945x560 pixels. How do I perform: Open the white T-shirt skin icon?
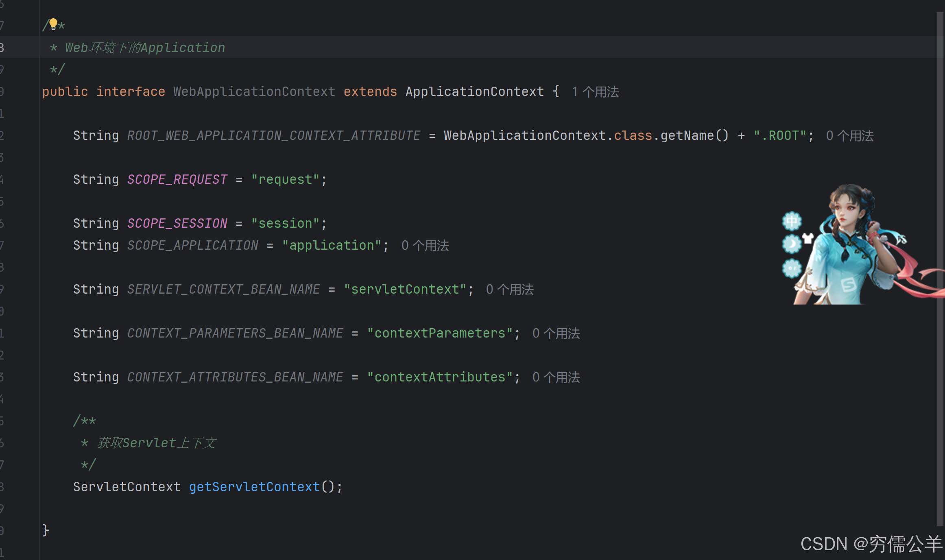click(808, 238)
